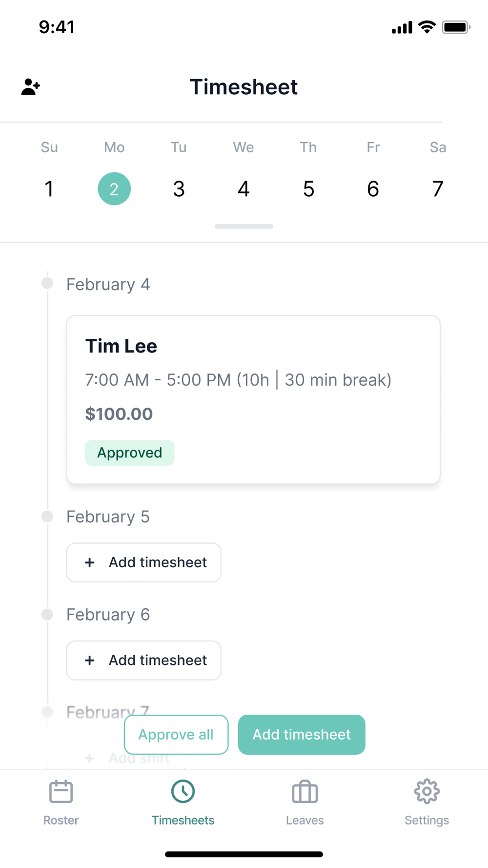Select Thursday 5 in week strip
This screenshot has width=488, height=868.
308,189
